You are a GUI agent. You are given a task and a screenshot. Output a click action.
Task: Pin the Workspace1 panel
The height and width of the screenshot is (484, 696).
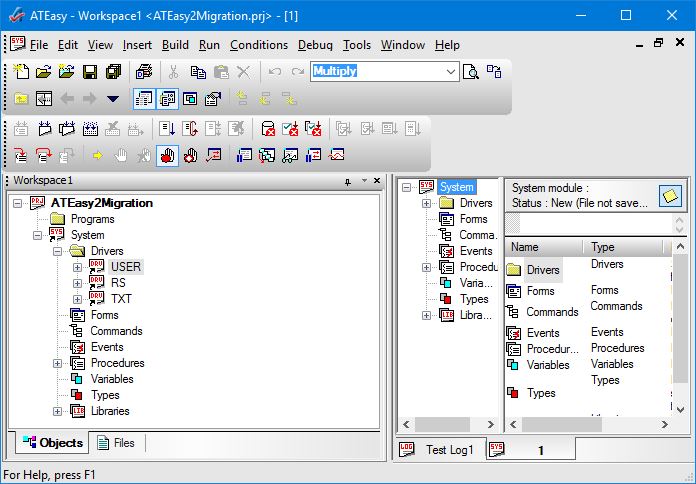[348, 181]
